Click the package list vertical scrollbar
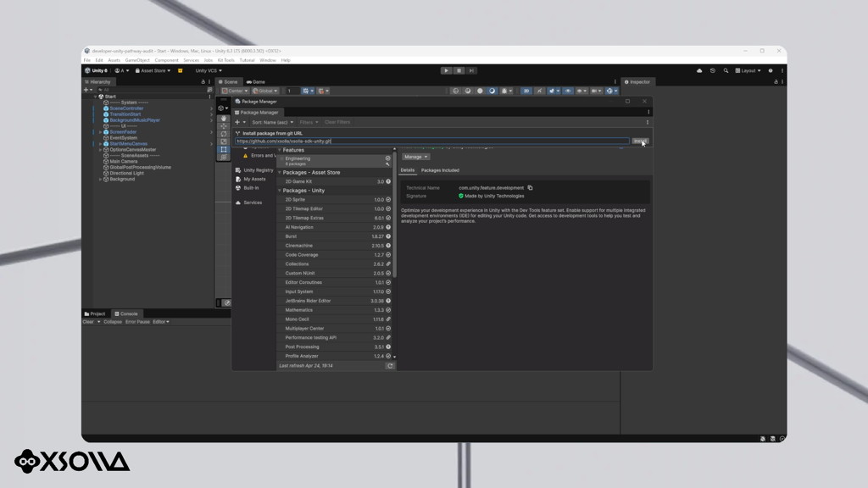This screenshot has height=488, width=868. pos(395,213)
